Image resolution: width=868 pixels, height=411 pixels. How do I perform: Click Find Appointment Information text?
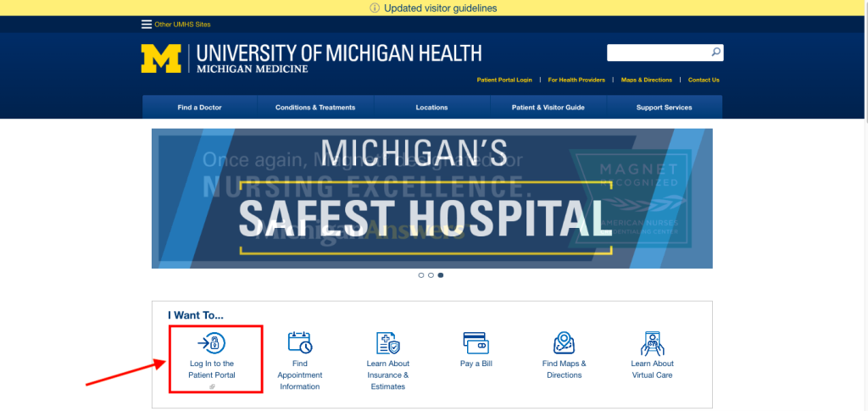[x=300, y=375]
